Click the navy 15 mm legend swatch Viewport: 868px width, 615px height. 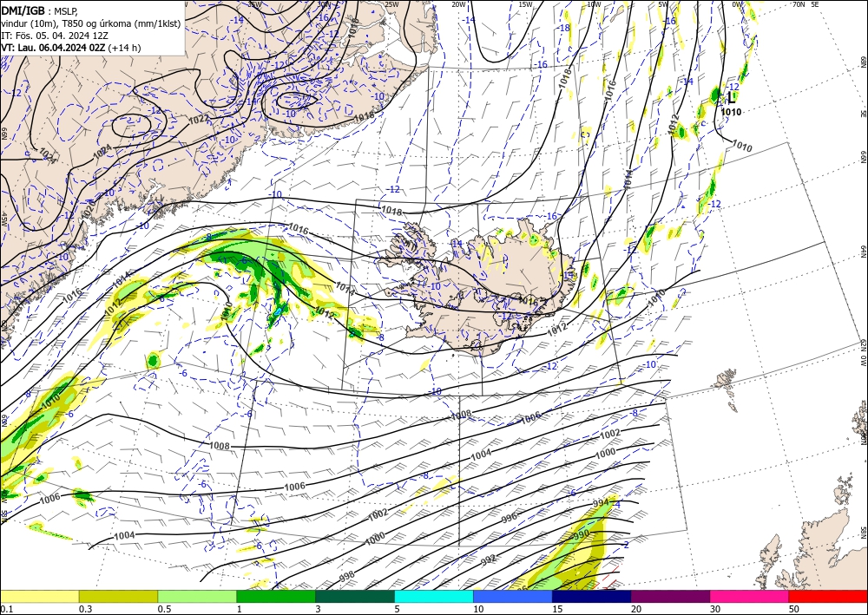tap(592, 596)
